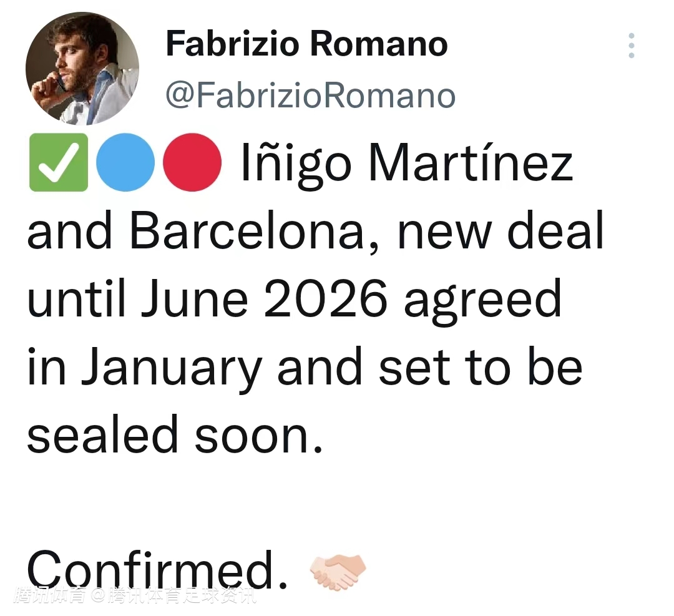Viewport: 674px width, 616px height.
Task: Click the green check mark emoji
Action: coord(58,162)
